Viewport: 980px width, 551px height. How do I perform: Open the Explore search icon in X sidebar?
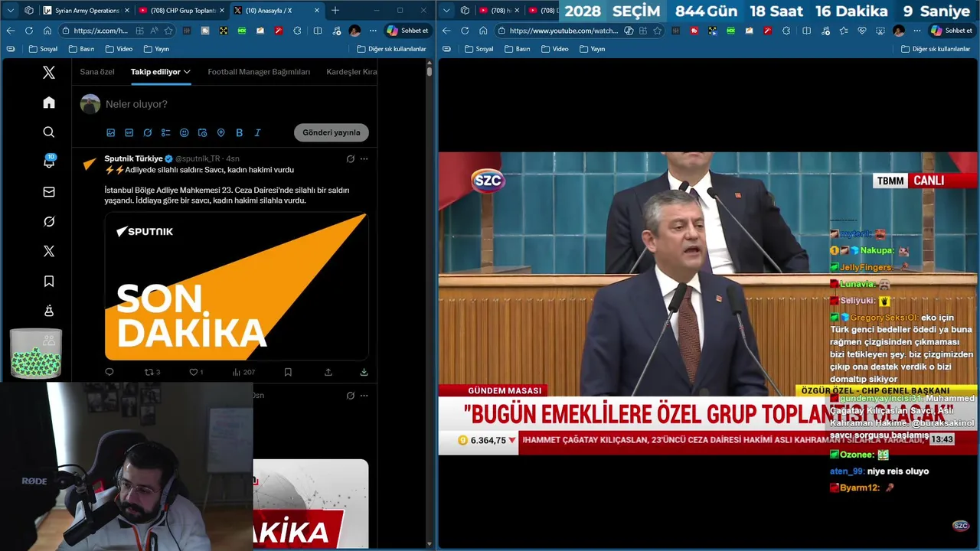(49, 132)
